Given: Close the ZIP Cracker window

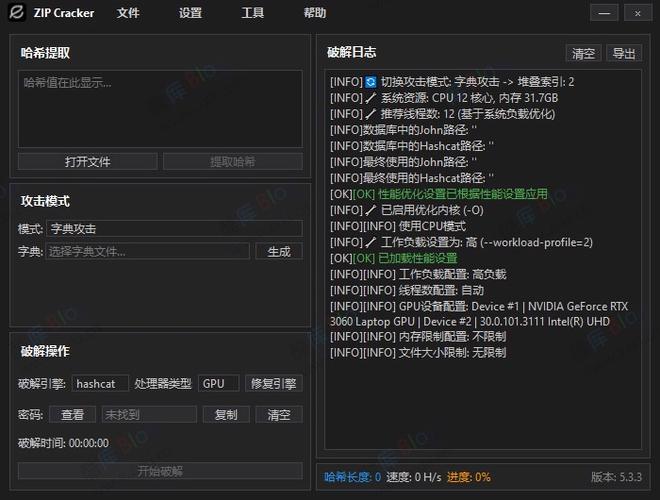Looking at the screenshot, I should coord(638,13).
